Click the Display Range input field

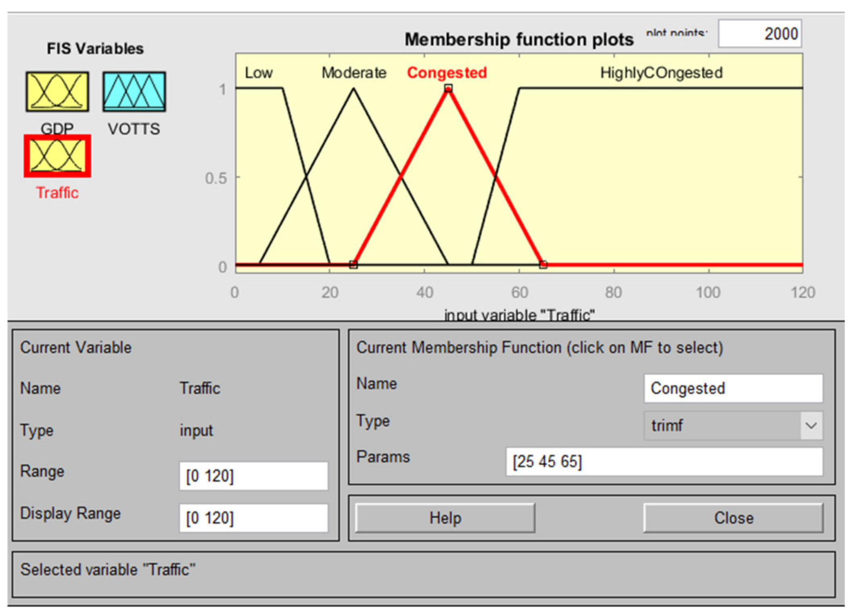253,518
